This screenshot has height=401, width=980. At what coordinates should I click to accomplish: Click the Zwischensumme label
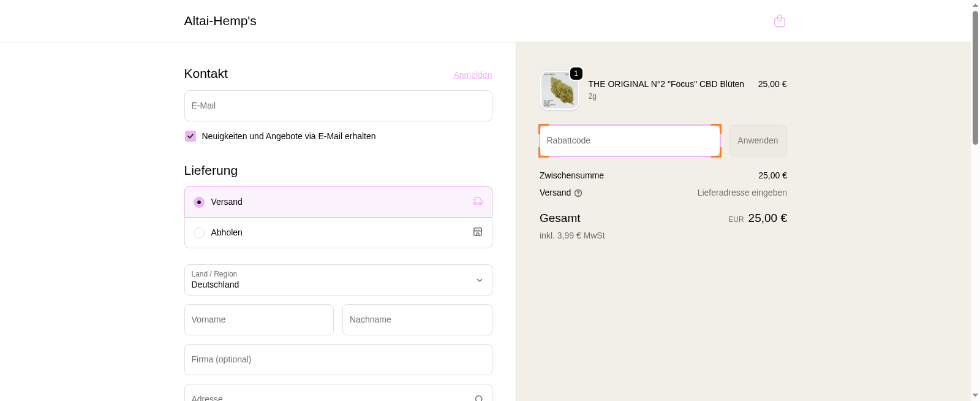[571, 175]
